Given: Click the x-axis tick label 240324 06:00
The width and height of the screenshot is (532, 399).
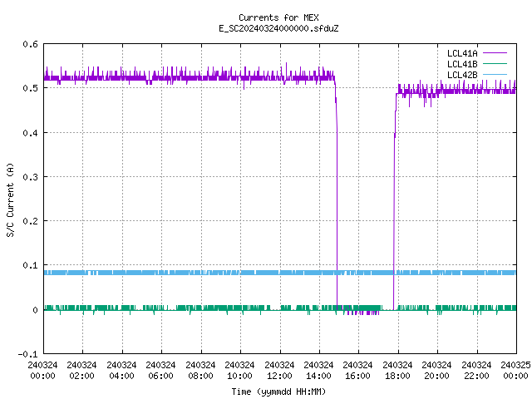Looking at the screenshot, I should click(160, 371).
